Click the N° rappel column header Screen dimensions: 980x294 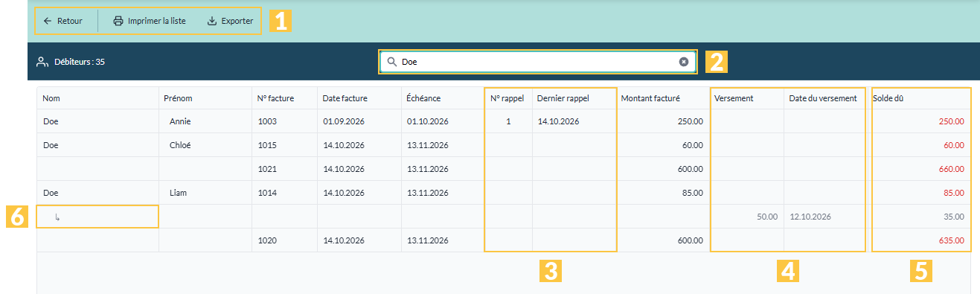(x=507, y=98)
